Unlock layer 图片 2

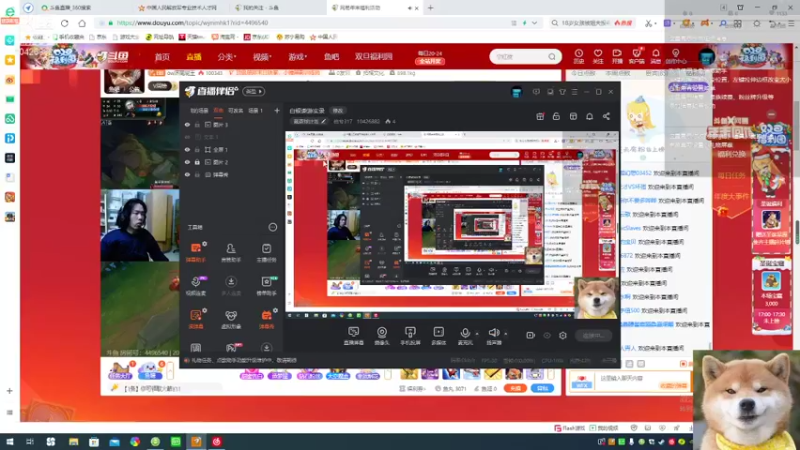[x=197, y=162]
